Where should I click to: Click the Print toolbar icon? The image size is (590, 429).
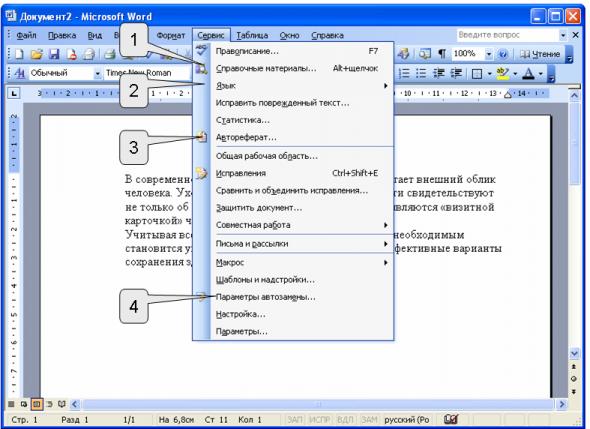(109, 55)
